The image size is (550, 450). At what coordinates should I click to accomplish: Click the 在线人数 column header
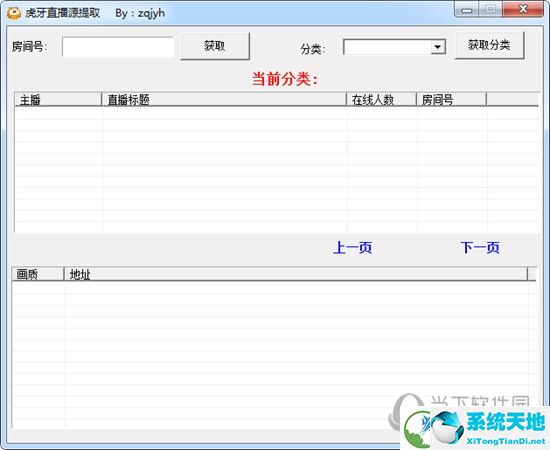tap(381, 100)
